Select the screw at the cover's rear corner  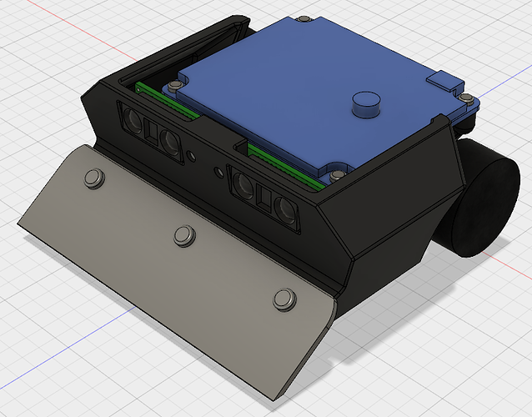coord(304,19)
